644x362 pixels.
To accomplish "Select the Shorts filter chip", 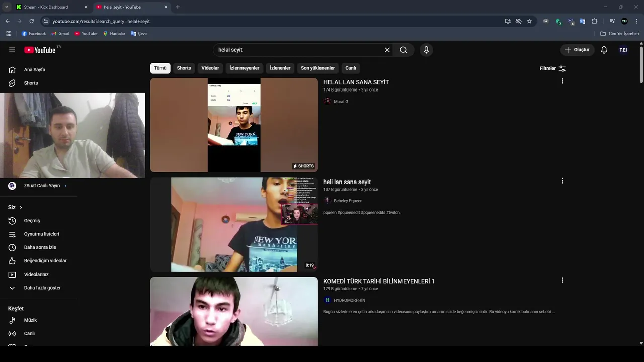I will (184, 68).
